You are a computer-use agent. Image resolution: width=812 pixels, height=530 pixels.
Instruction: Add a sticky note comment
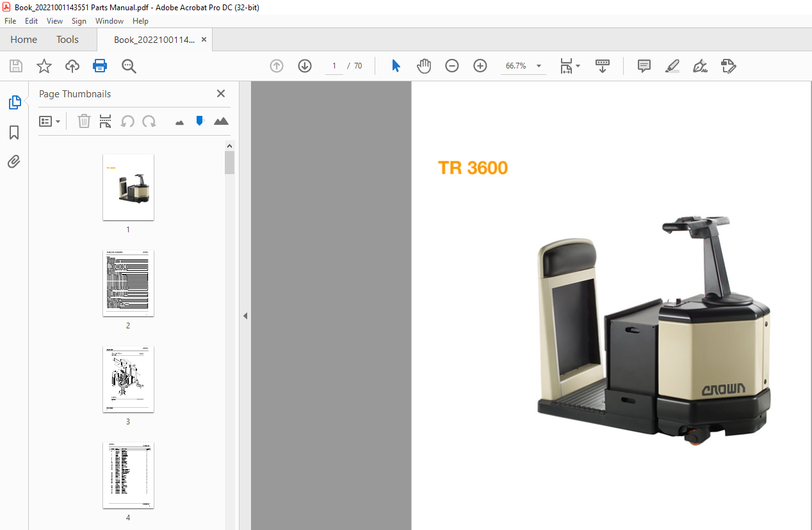click(x=644, y=66)
